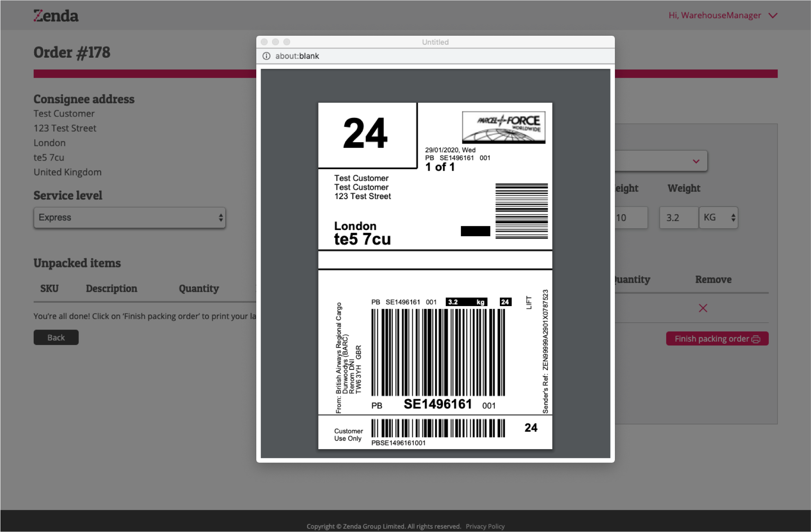Open the Hi, WarehouseManager account menu
The height and width of the screenshot is (532, 811).
tap(722, 15)
